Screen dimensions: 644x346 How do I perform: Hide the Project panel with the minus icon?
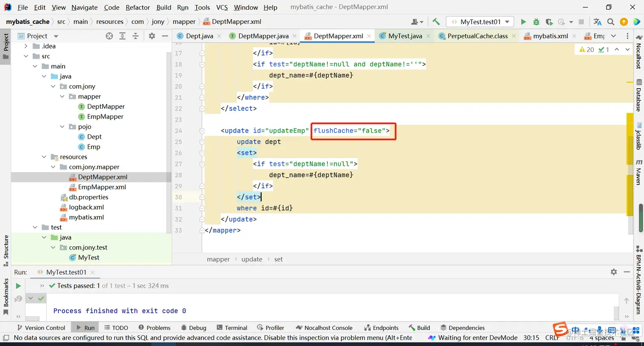pos(165,36)
